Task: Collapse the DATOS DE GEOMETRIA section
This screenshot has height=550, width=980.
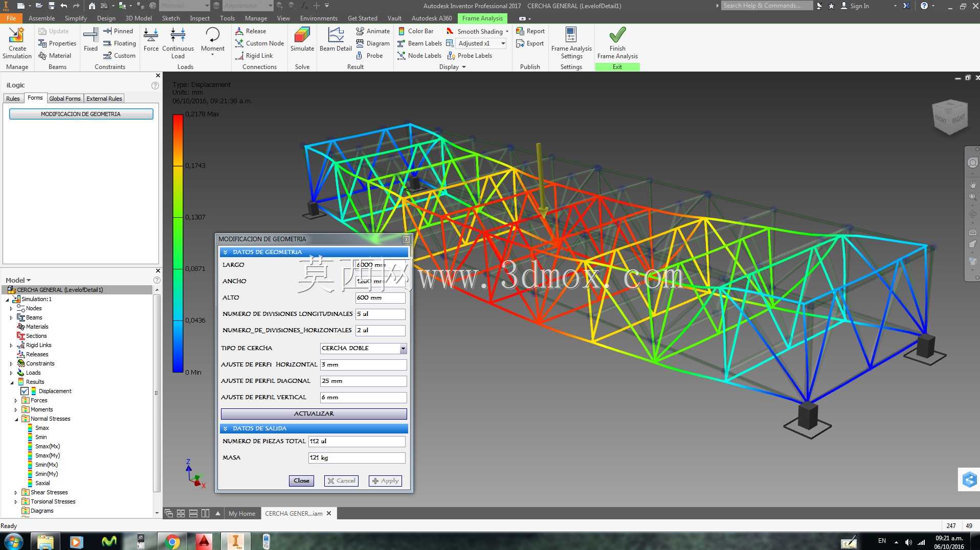Action: (x=226, y=252)
